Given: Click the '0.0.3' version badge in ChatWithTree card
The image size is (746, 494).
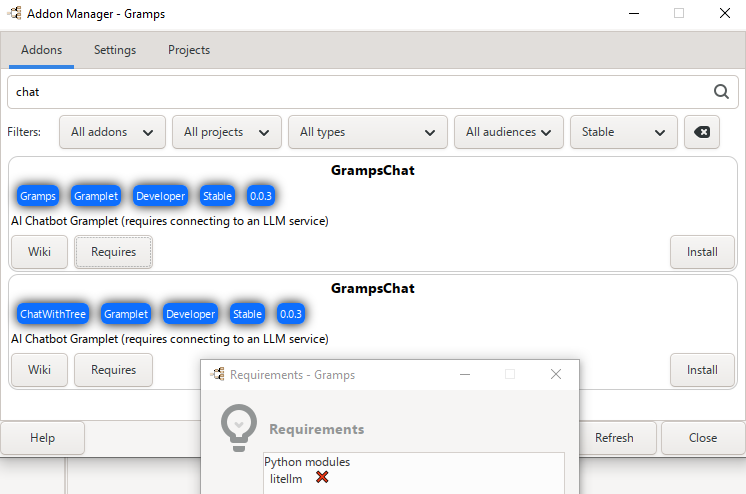Looking at the screenshot, I should [291, 314].
